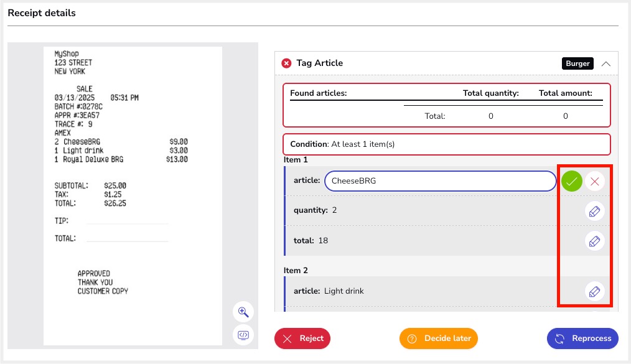Edit the Light drink article with pencil icon

[595, 291]
